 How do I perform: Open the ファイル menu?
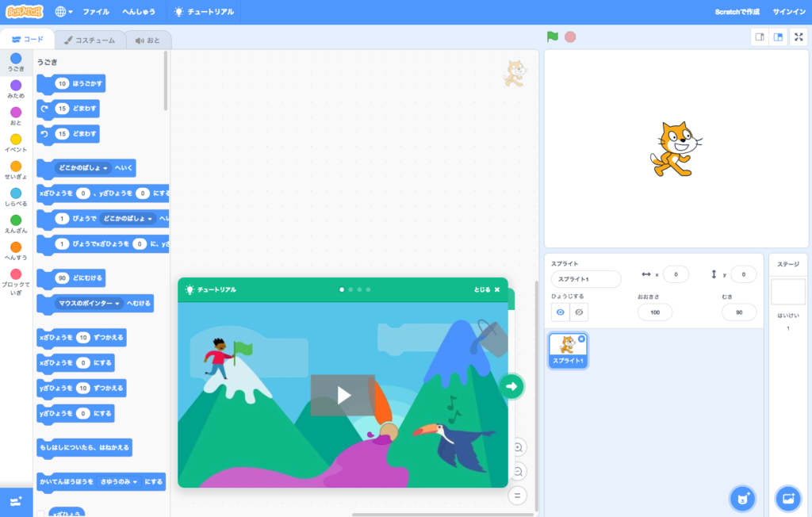[96, 11]
